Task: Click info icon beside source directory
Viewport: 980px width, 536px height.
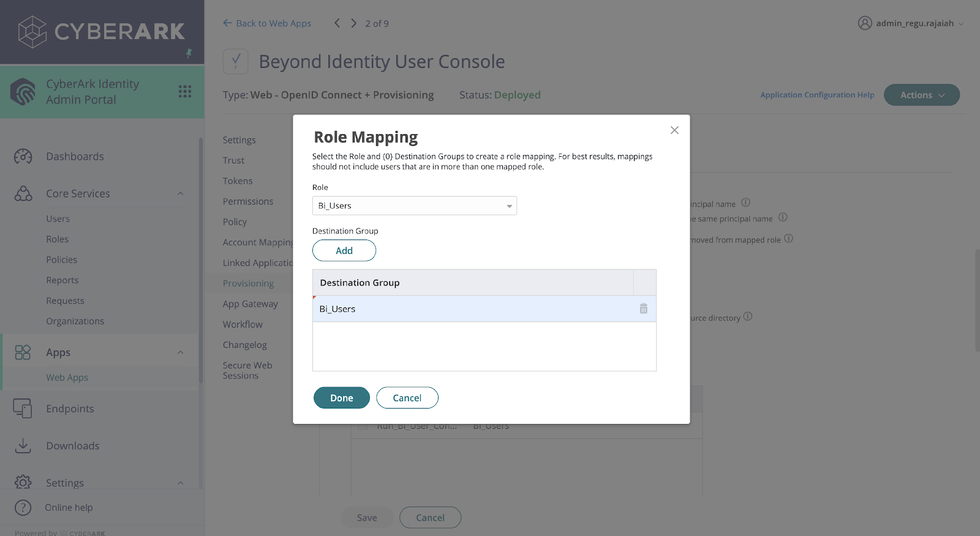Action: coord(748,317)
